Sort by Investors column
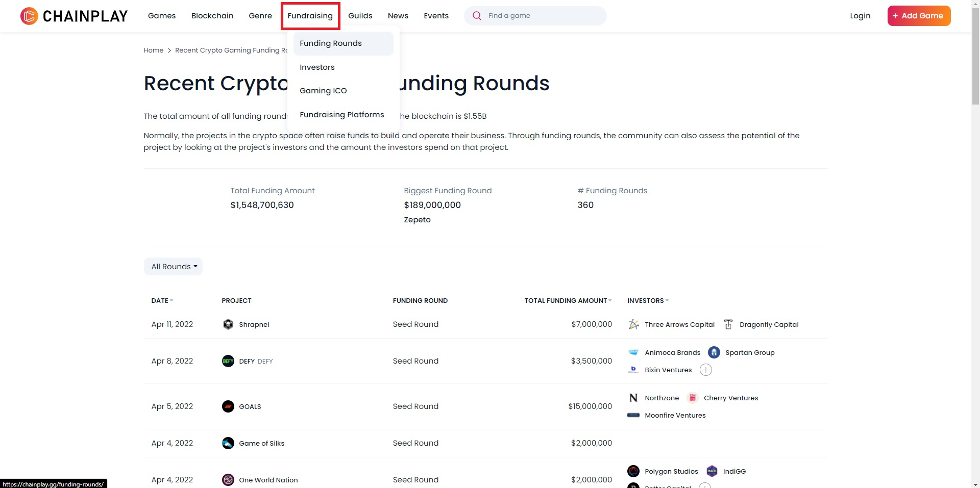Screen dimensions: 980x488 coord(648,301)
